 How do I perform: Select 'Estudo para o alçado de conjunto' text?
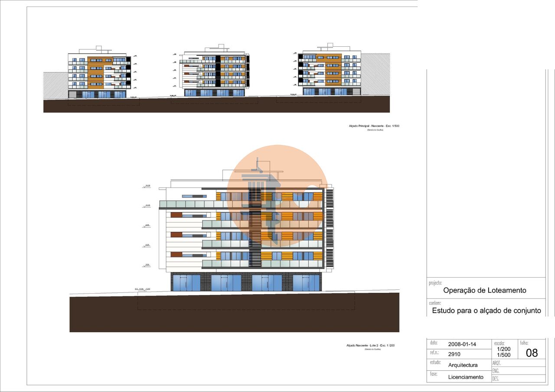click(x=486, y=311)
